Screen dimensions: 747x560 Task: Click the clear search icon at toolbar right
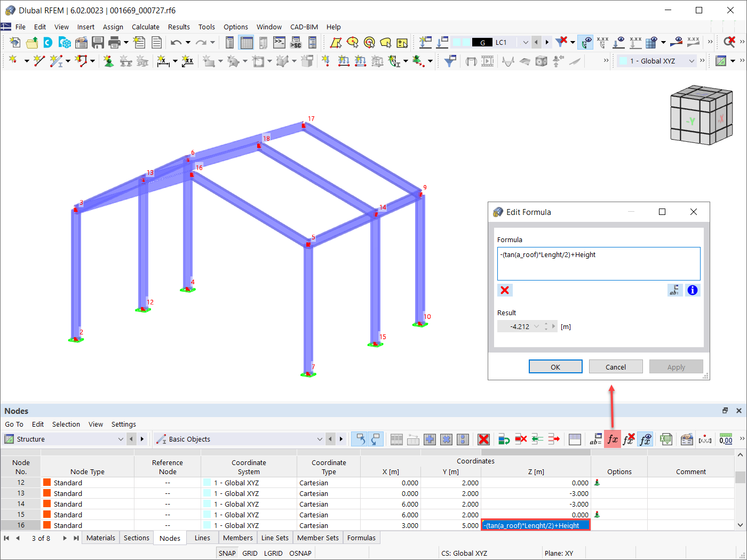click(x=729, y=42)
